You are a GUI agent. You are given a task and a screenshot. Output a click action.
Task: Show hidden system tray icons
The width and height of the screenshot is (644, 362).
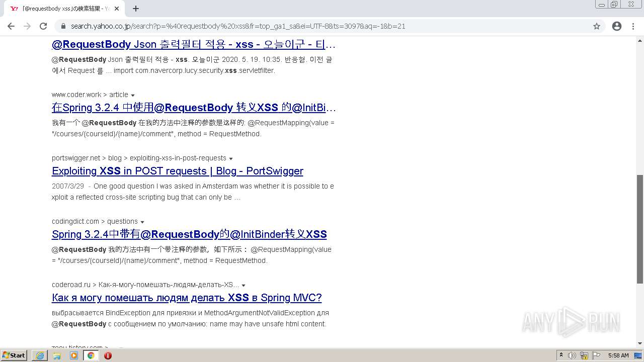(561, 355)
